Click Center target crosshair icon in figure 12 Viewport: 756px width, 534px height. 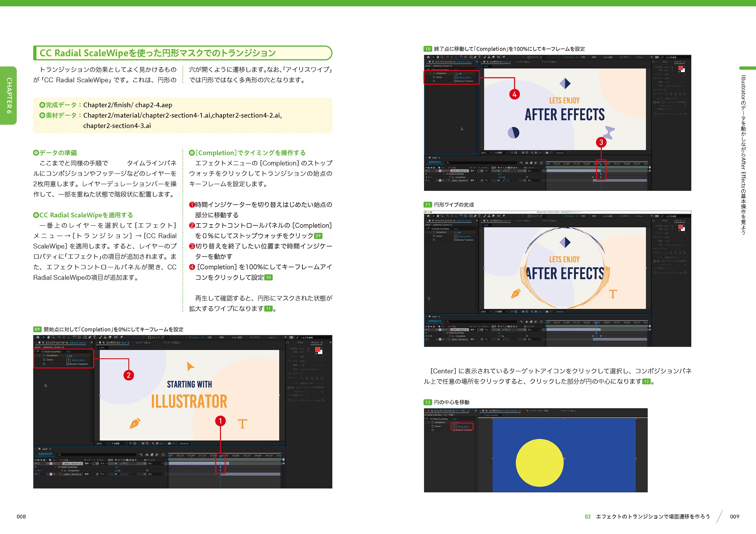tap(455, 426)
